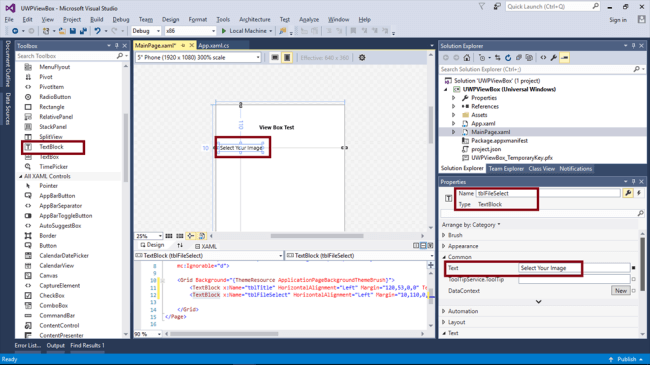Click View Code icon in Solution Explorer
Viewport: 650px width, 365px height.
tap(543, 58)
